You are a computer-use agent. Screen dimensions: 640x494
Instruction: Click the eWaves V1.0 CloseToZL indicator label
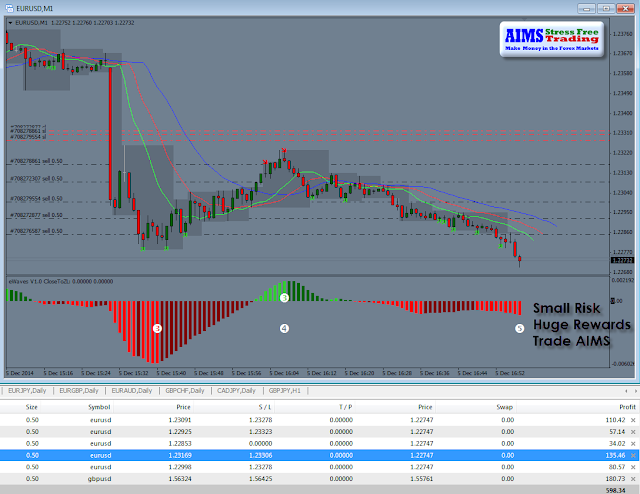click(61, 281)
